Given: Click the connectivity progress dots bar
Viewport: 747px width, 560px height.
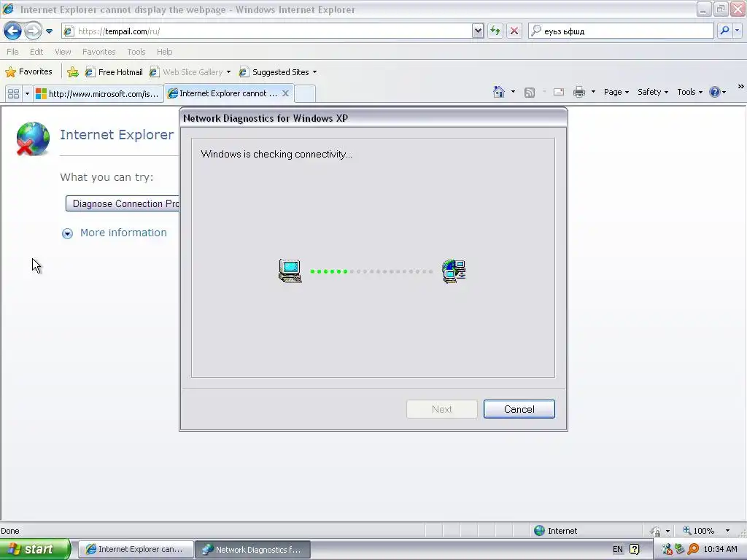Looking at the screenshot, I should click(371, 271).
